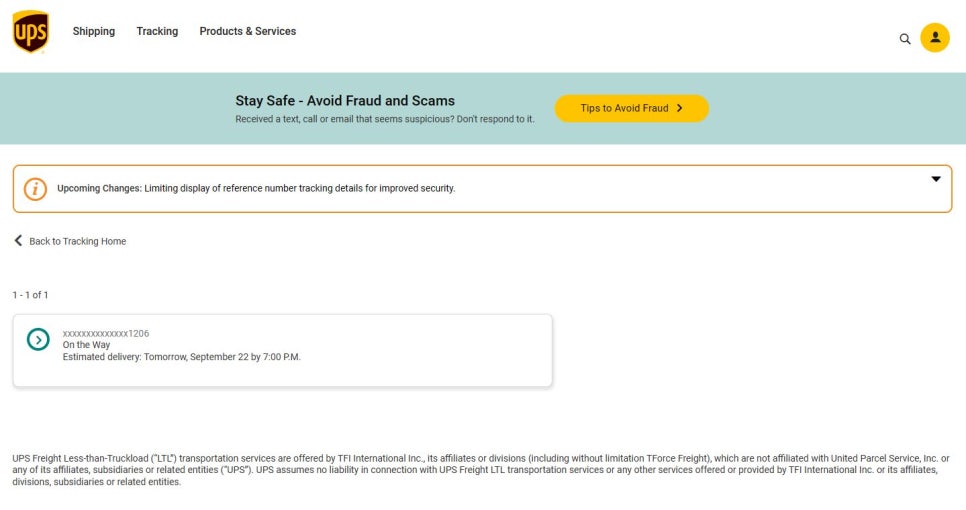Expand the Upcoming Changes notice arrow

point(936,179)
